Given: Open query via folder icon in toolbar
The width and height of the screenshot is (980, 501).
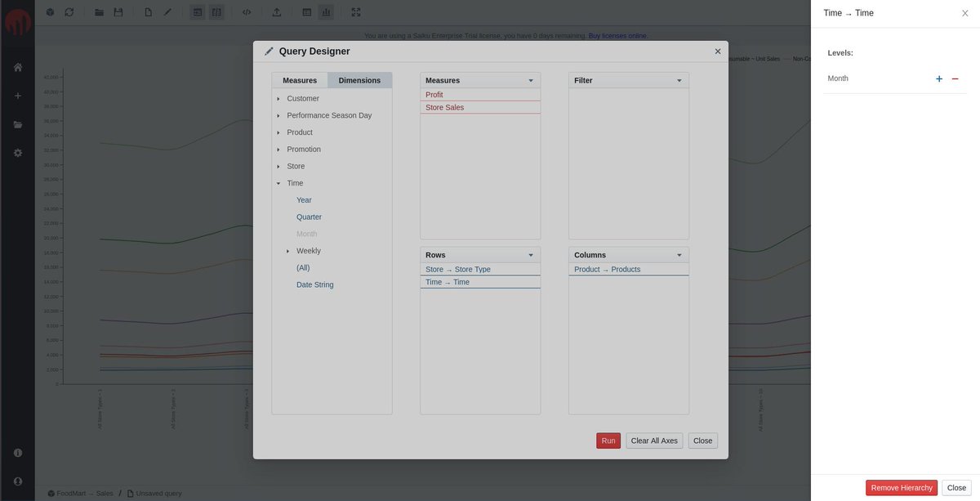Looking at the screenshot, I should pyautogui.click(x=99, y=12).
